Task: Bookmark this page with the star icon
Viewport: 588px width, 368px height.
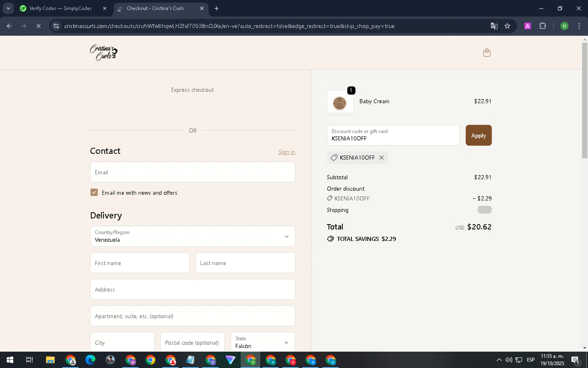Action: [507, 26]
